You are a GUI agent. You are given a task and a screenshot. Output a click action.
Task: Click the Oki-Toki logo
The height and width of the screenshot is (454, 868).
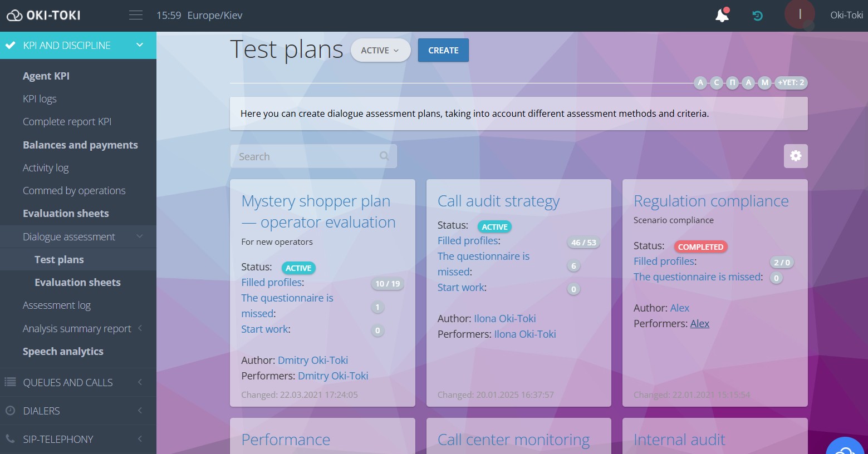point(43,15)
